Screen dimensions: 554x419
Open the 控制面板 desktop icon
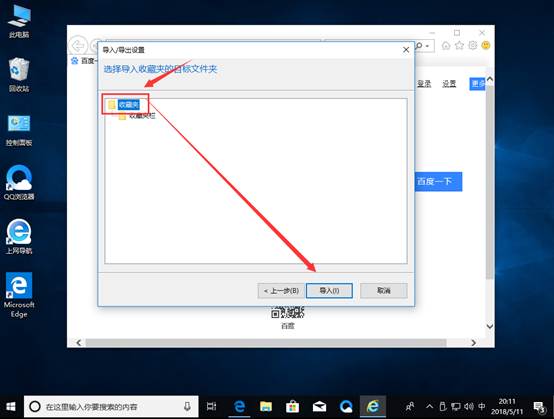click(19, 130)
